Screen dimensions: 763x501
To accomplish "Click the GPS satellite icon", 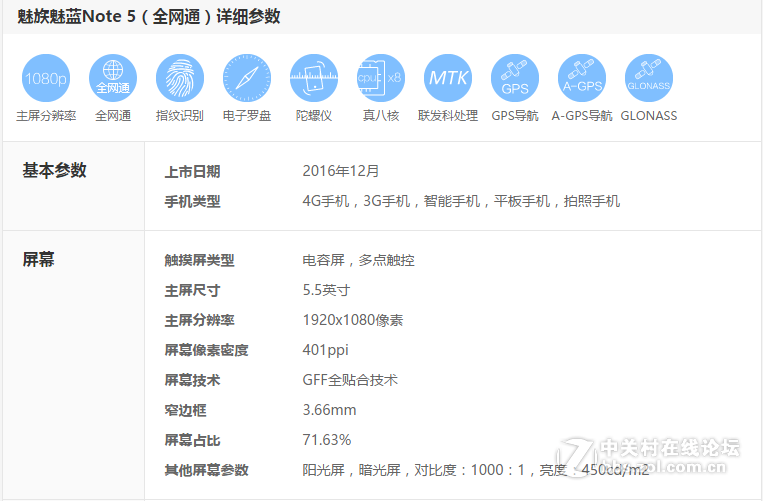I will pos(515,78).
